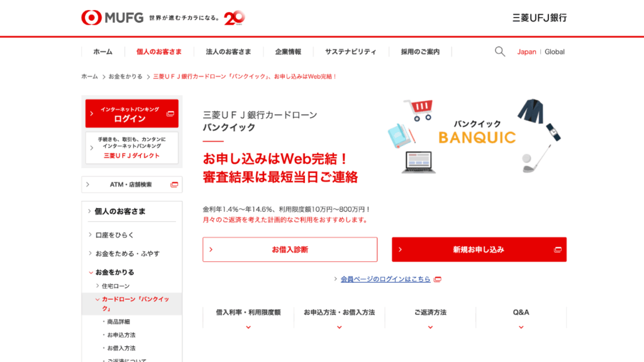Click the MUFG logo
Screen dimensions: 644x362
pos(112,18)
